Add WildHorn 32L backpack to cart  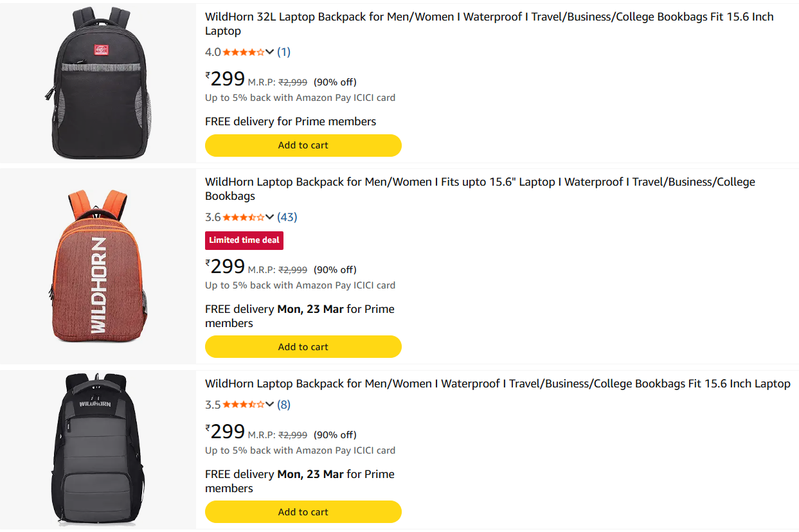pos(303,145)
